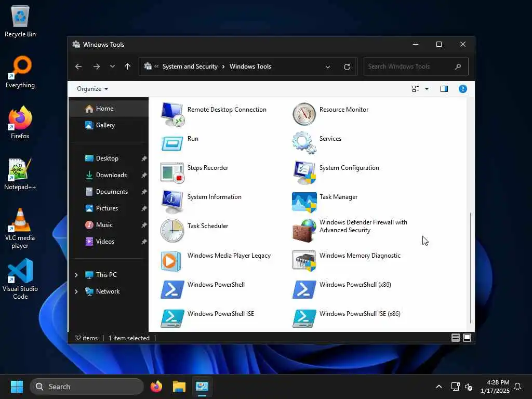
Task: Open the Organize dropdown menu
Action: (92, 89)
